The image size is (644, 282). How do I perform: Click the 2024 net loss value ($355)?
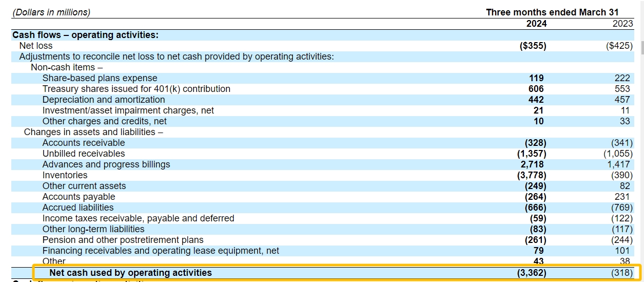[x=533, y=46]
